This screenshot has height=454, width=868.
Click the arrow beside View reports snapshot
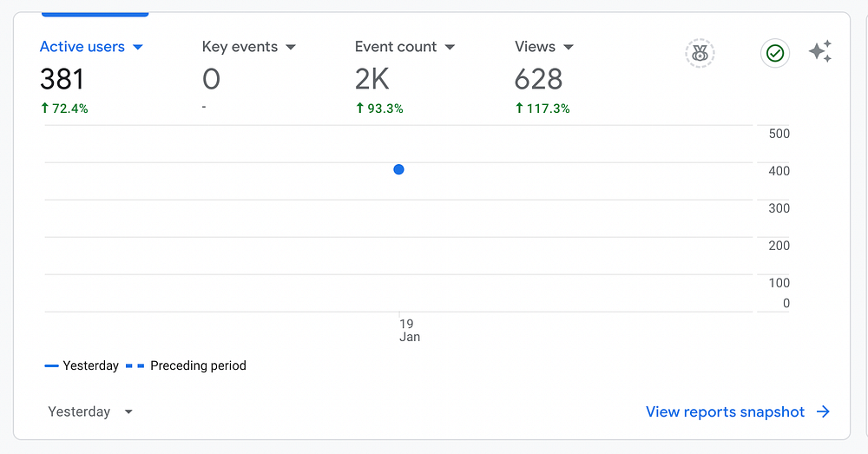click(x=824, y=412)
